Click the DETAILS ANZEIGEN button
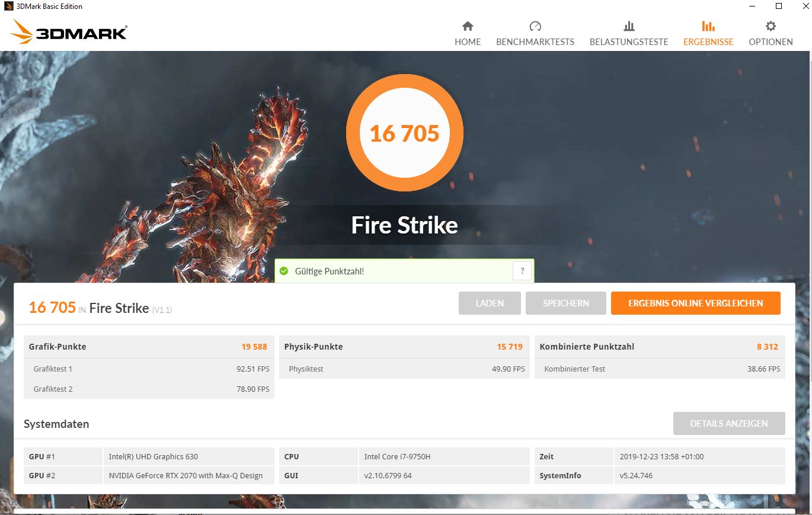 729,423
